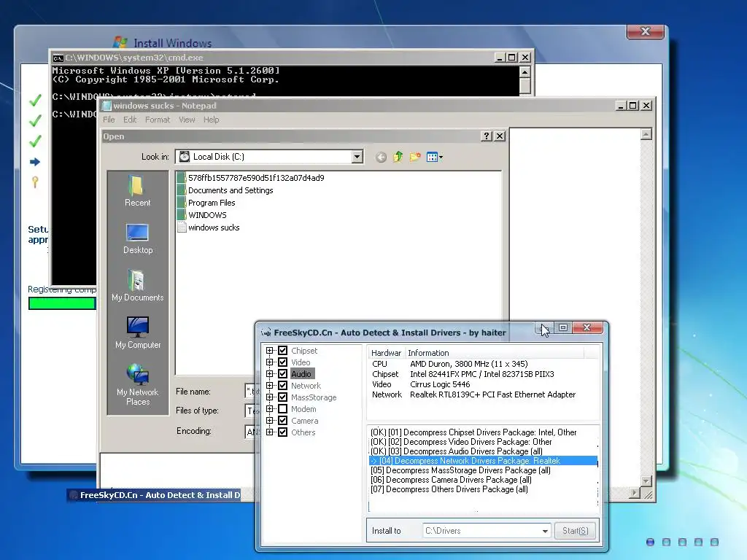Go up one folder level in Open dialog

click(398, 157)
